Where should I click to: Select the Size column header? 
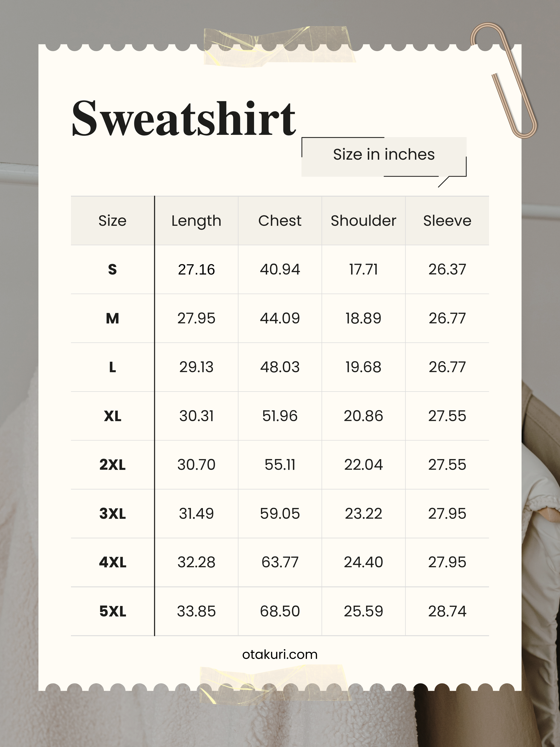[112, 221]
